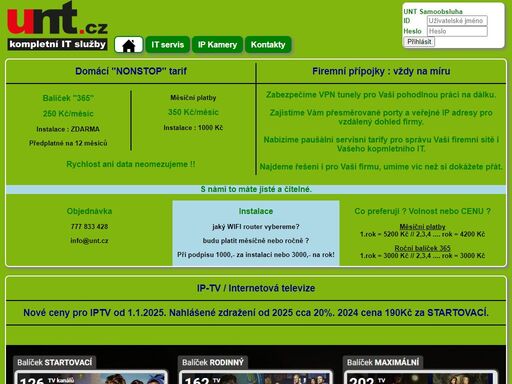The width and height of the screenshot is (512, 384).
Task: Focus the Heslo password field
Action: [457, 31]
